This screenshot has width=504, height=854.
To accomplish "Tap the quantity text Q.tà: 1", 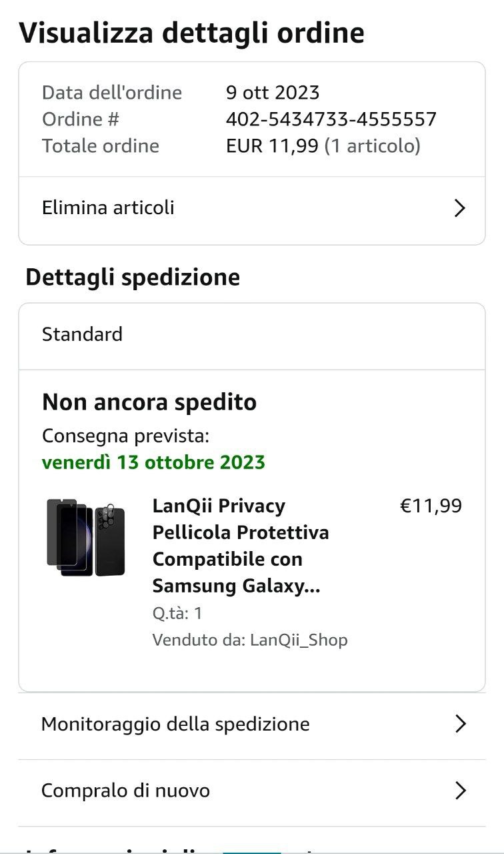I will coord(177,612).
